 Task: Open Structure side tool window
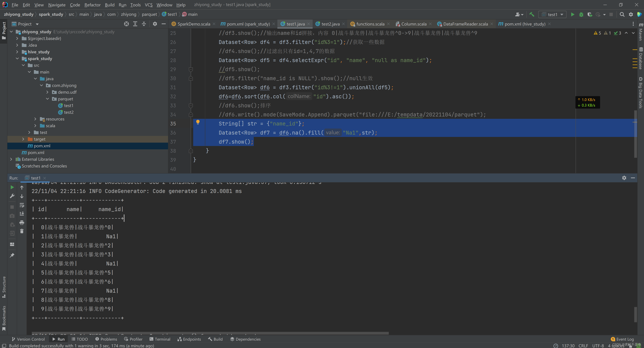[4, 287]
